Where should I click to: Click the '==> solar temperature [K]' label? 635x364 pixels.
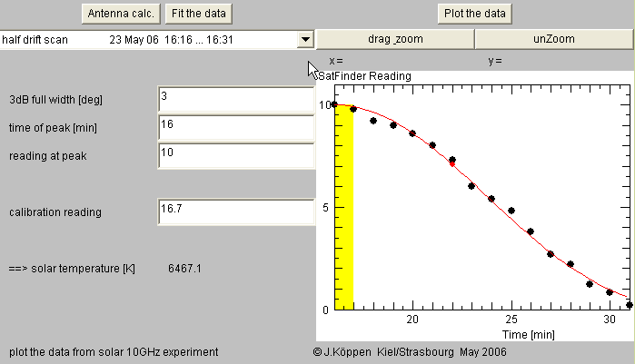click(72, 269)
